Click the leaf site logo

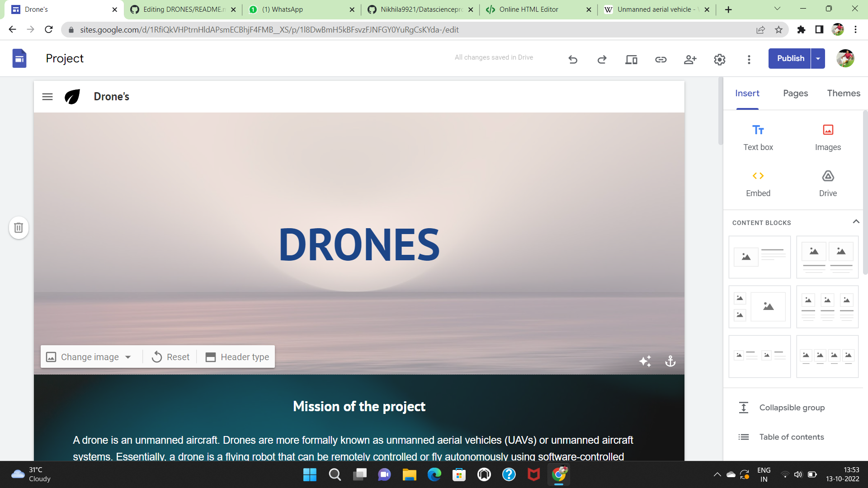(x=72, y=97)
